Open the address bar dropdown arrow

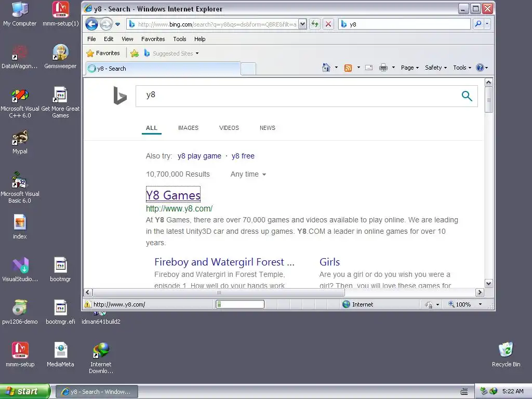(x=303, y=24)
